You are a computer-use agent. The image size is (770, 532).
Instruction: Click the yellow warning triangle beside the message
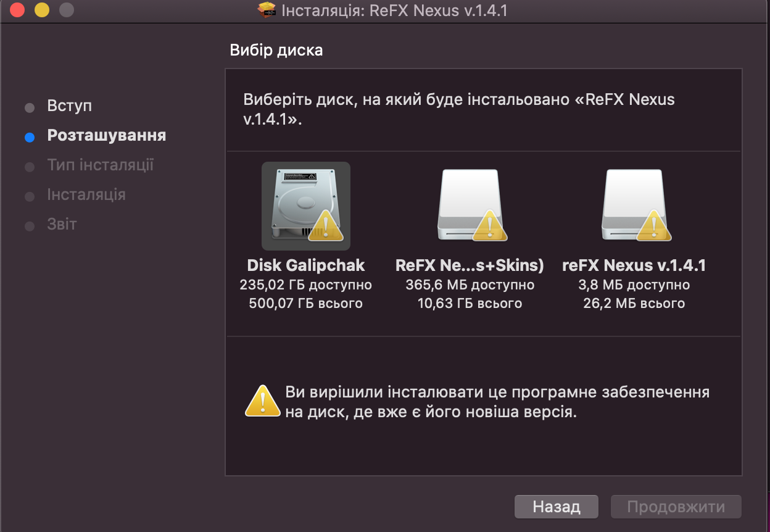[x=263, y=402]
